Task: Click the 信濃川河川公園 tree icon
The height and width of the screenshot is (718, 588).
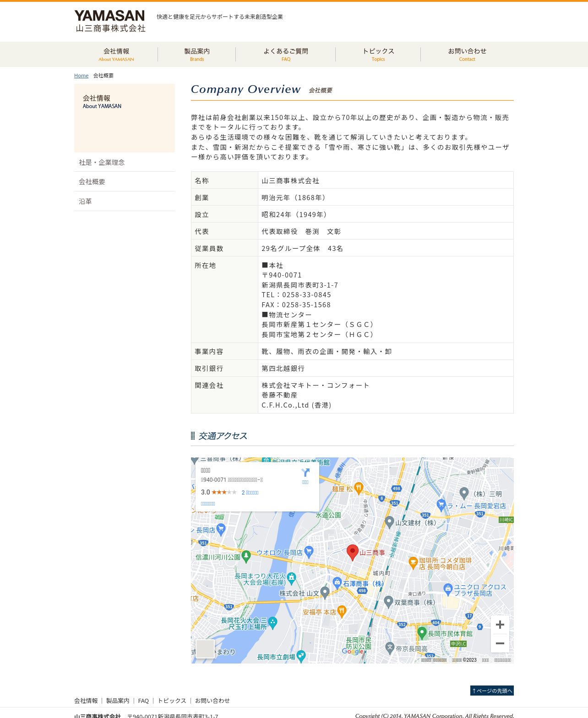Action: (x=246, y=556)
